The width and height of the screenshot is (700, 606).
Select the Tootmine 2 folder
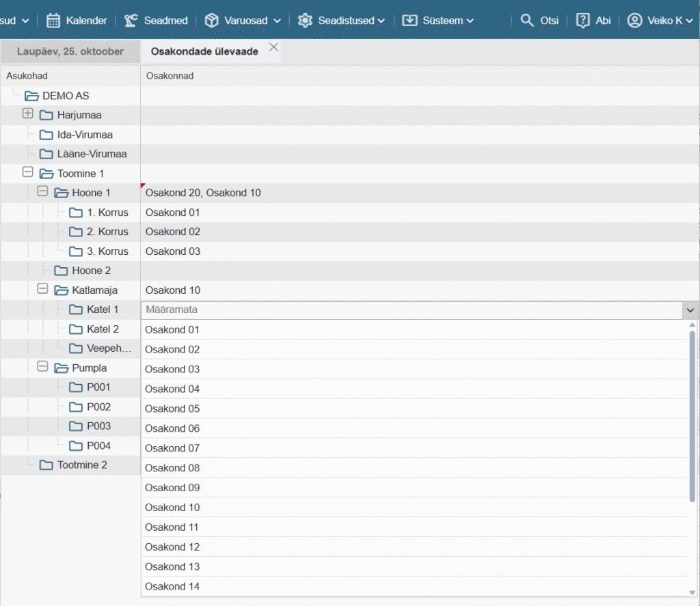pos(82,465)
